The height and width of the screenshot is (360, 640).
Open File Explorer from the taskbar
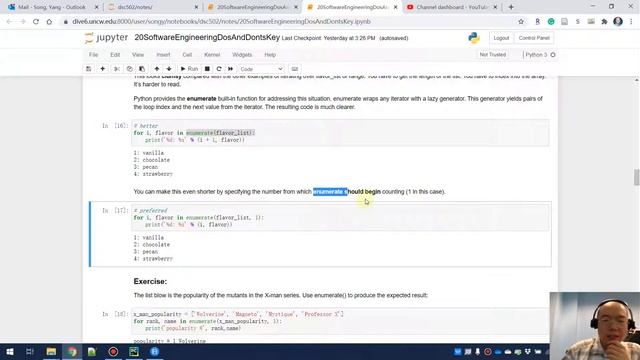click(51, 351)
